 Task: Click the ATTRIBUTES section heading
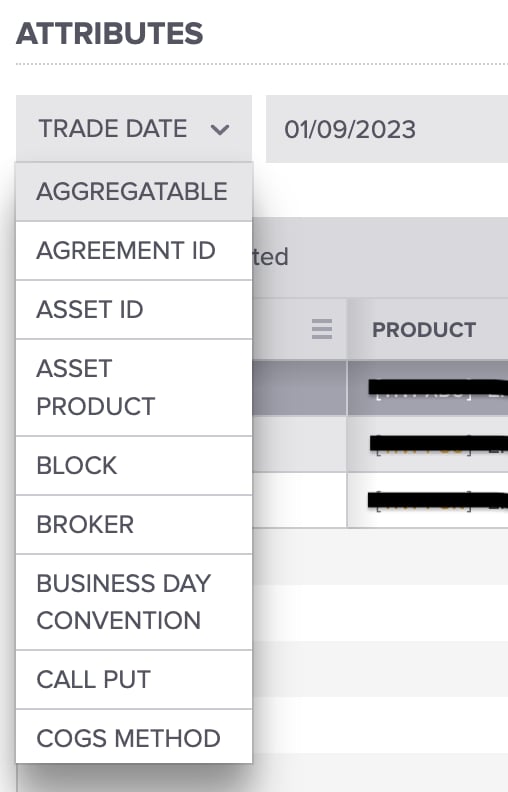[110, 33]
